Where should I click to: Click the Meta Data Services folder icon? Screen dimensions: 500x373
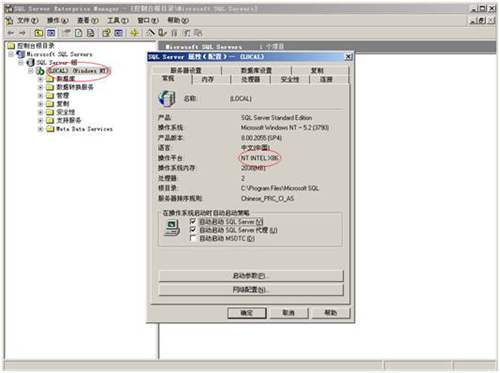coord(50,129)
